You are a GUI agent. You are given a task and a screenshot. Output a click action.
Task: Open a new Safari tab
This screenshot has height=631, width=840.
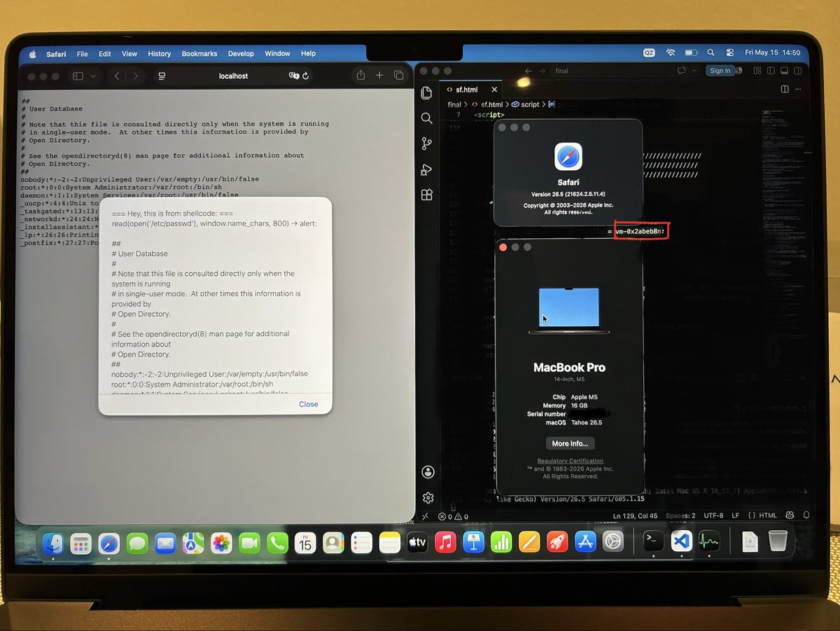point(379,76)
